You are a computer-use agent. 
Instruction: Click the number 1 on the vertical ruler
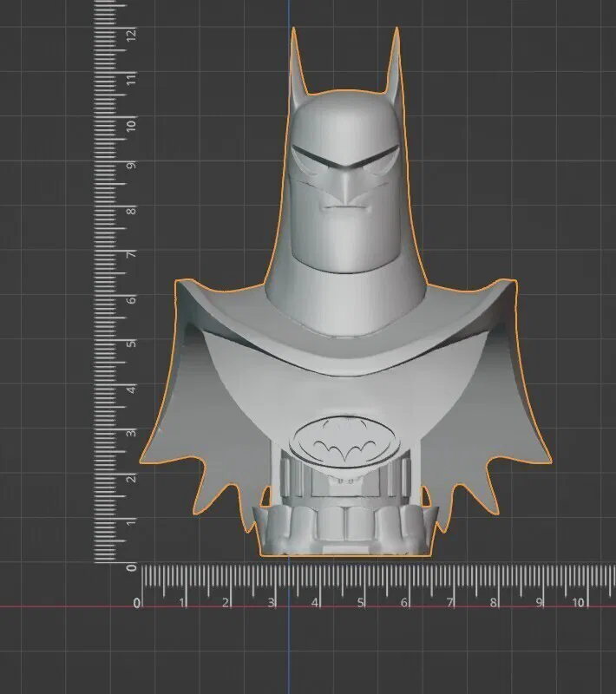[131, 523]
